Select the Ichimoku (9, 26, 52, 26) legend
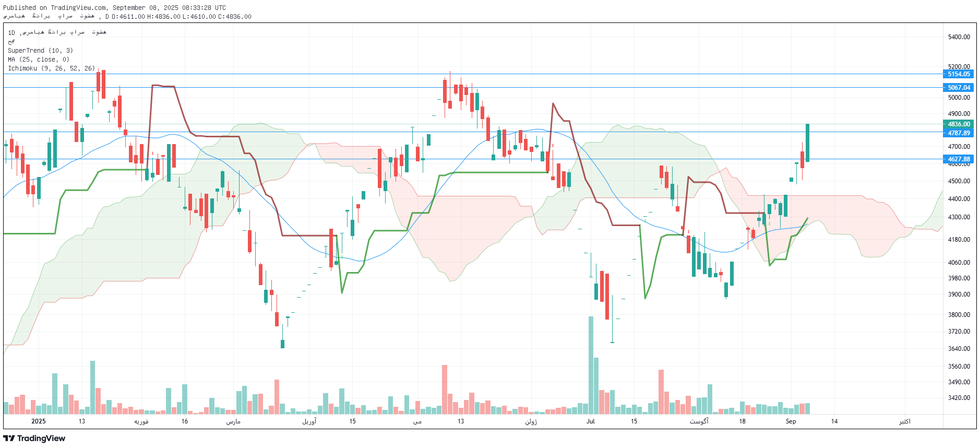Image resolution: width=980 pixels, height=448 pixels. click(51, 68)
